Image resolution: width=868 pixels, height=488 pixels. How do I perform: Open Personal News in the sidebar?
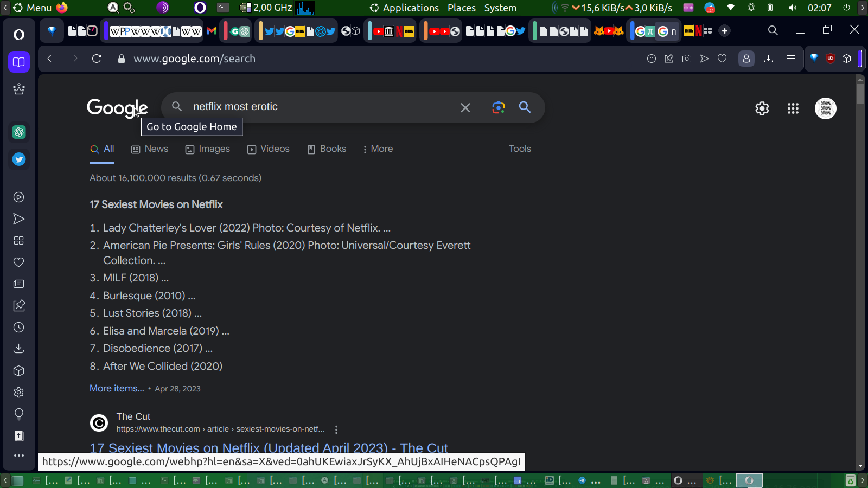tap(19, 284)
